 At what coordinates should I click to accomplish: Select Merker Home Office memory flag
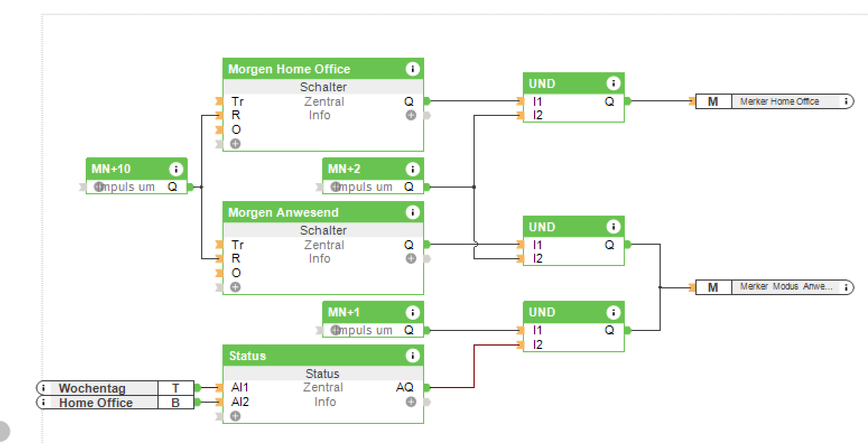pos(779,101)
